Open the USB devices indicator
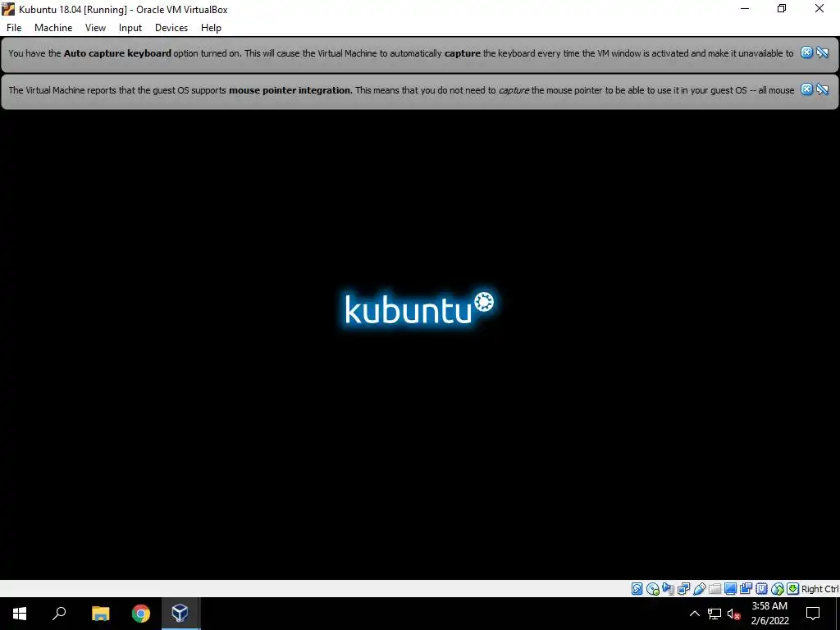The width and height of the screenshot is (840, 630). pyautogui.click(x=699, y=589)
